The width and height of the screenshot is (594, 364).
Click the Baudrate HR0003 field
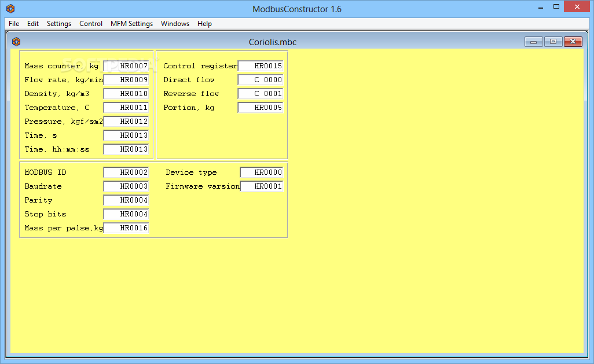[126, 186]
